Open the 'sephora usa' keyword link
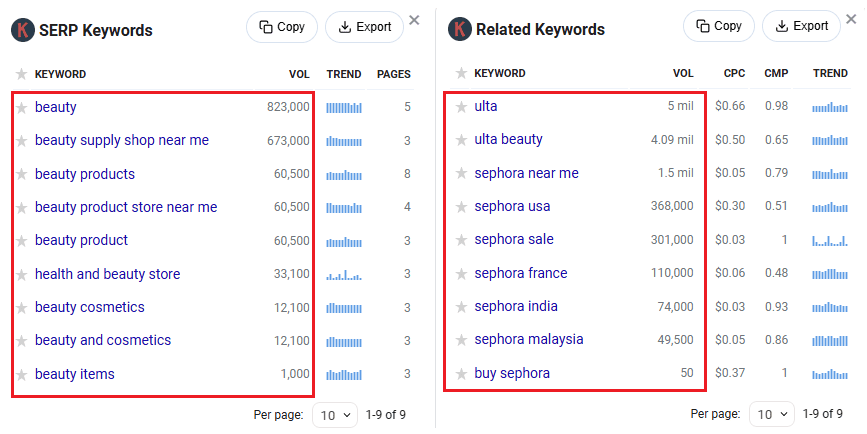 click(x=512, y=206)
